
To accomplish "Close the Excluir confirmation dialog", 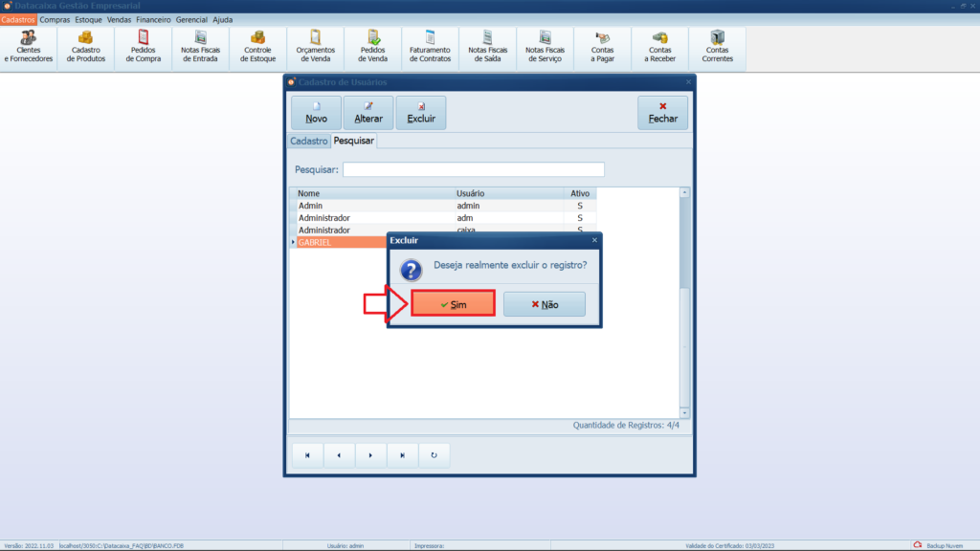I will pos(594,240).
